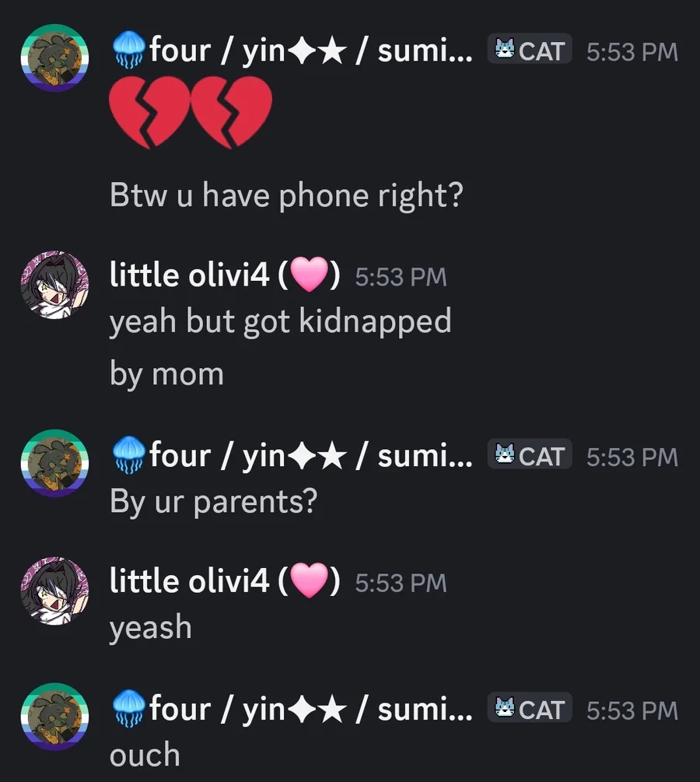Click the jellyfish icon in the topmost username
The width and height of the screenshot is (700, 782).
point(128,49)
